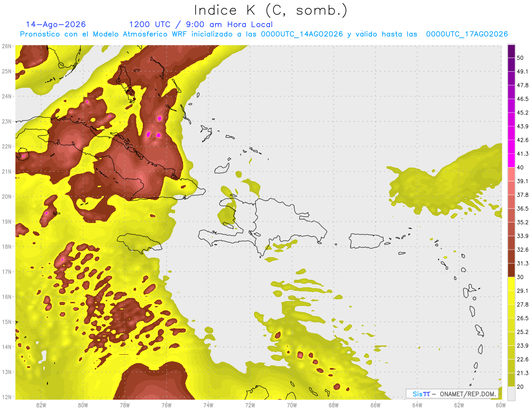This screenshot has width=532, height=411.
Task: Click the date label '14-Ago-2026'
Action: pyautogui.click(x=56, y=24)
